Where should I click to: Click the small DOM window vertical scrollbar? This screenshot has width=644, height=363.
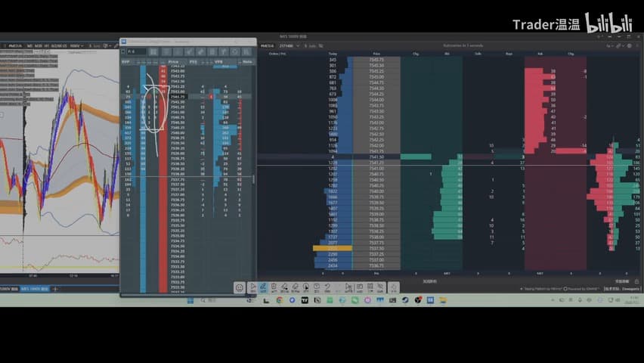pyautogui.click(x=253, y=179)
